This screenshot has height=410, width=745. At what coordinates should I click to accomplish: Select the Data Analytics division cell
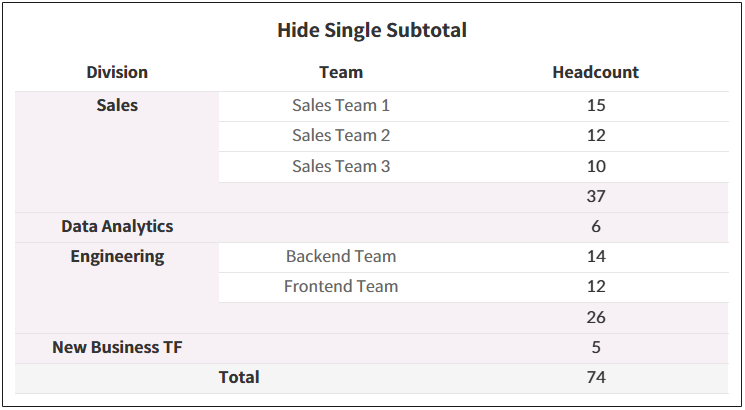coord(117,227)
